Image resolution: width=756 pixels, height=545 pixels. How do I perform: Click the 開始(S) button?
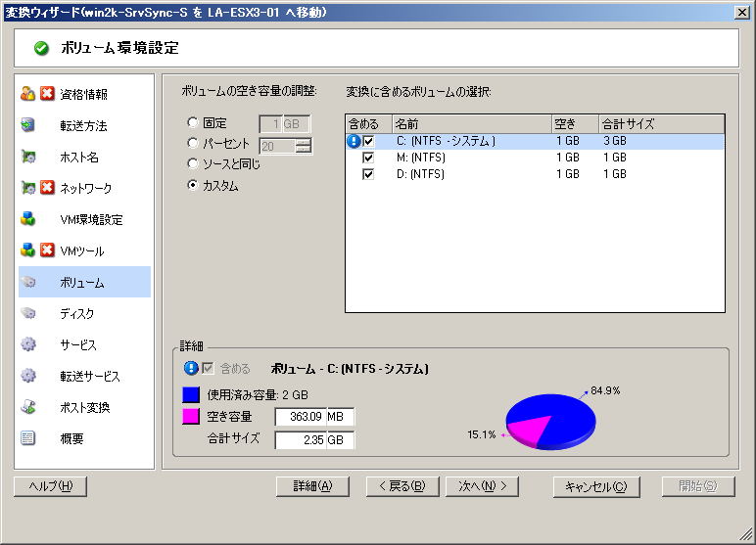click(698, 486)
